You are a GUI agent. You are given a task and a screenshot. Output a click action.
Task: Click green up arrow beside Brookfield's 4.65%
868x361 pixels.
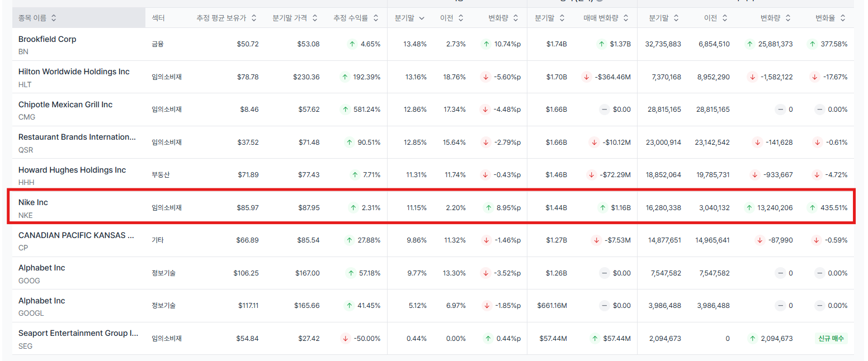(x=351, y=44)
